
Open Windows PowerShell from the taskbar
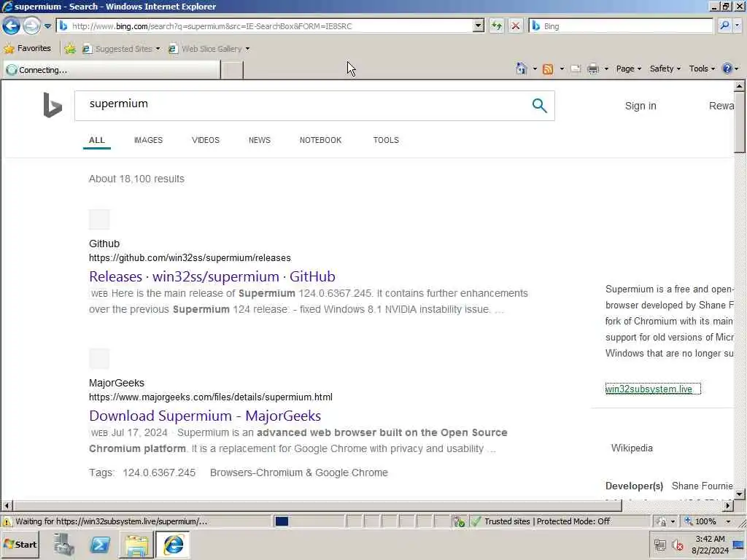pyautogui.click(x=100, y=545)
